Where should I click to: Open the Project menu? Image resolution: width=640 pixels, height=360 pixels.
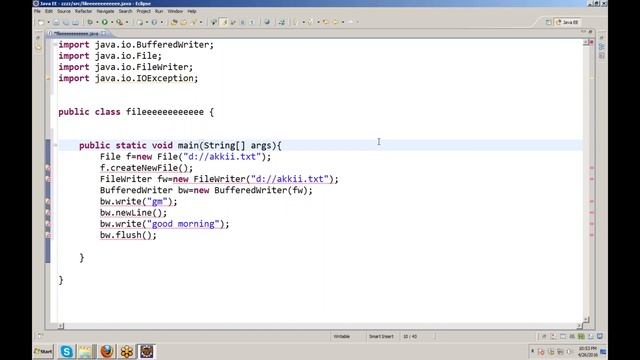point(143,11)
